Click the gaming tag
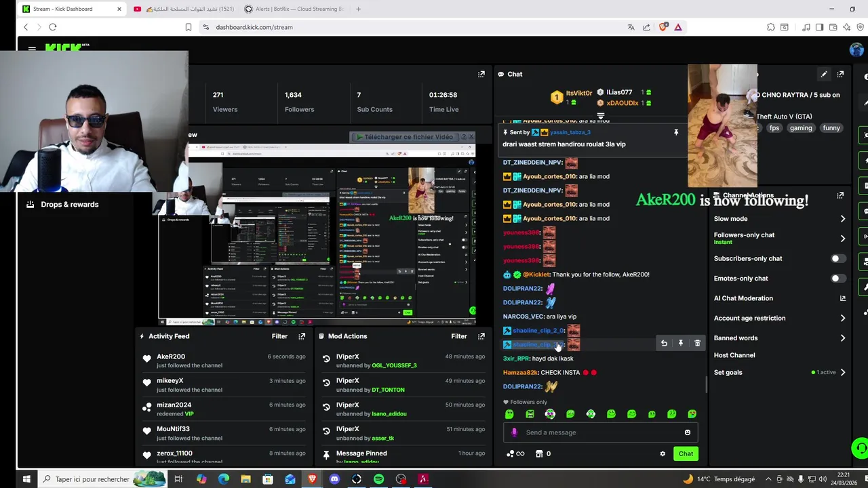This screenshot has width=868, height=488. (800, 128)
